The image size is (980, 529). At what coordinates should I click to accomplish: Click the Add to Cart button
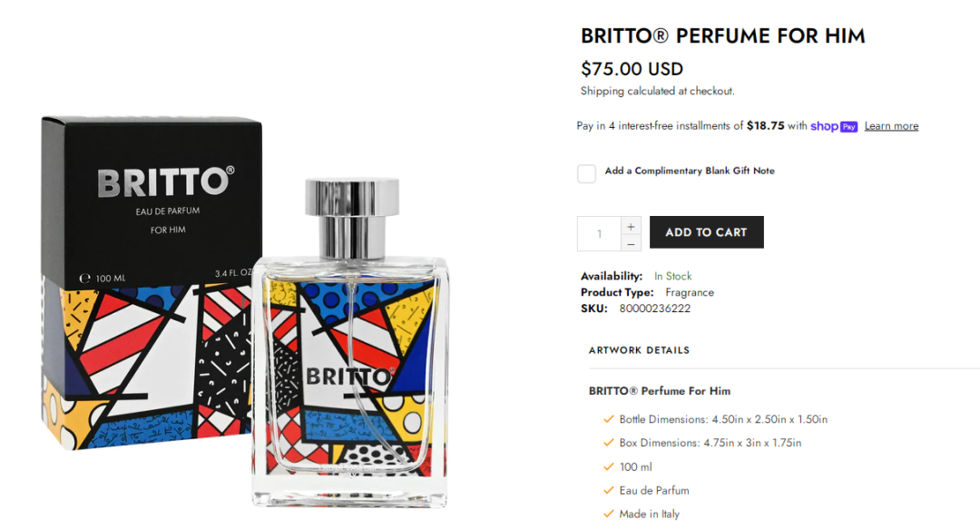coord(706,232)
